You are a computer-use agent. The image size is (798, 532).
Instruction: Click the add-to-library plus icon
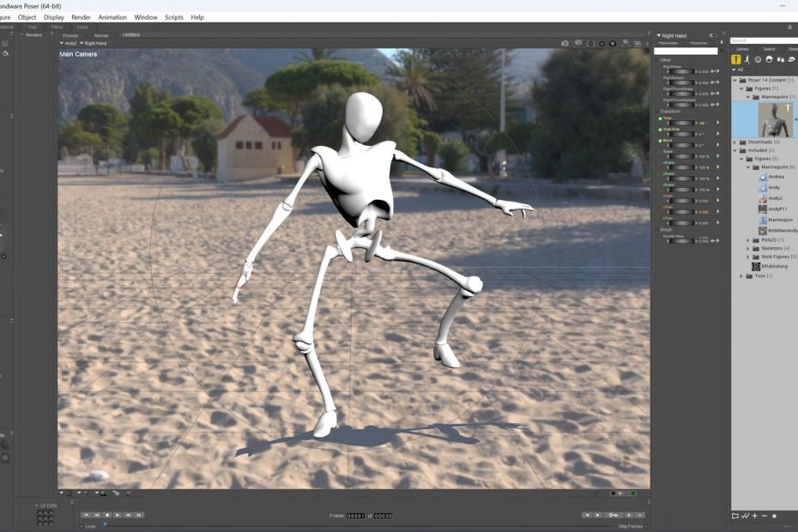point(754,516)
